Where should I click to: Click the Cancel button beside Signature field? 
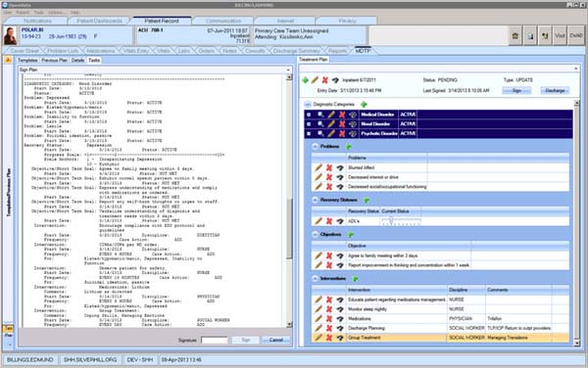coord(276,340)
